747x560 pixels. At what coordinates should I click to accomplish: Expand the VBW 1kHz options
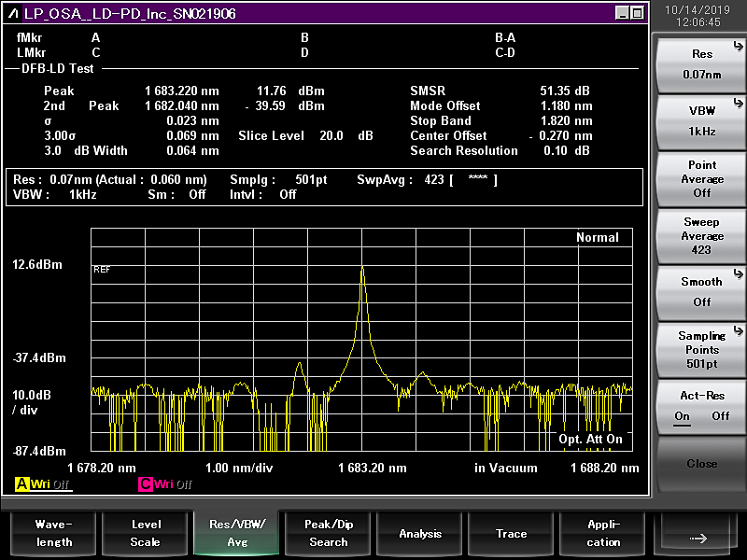701,120
